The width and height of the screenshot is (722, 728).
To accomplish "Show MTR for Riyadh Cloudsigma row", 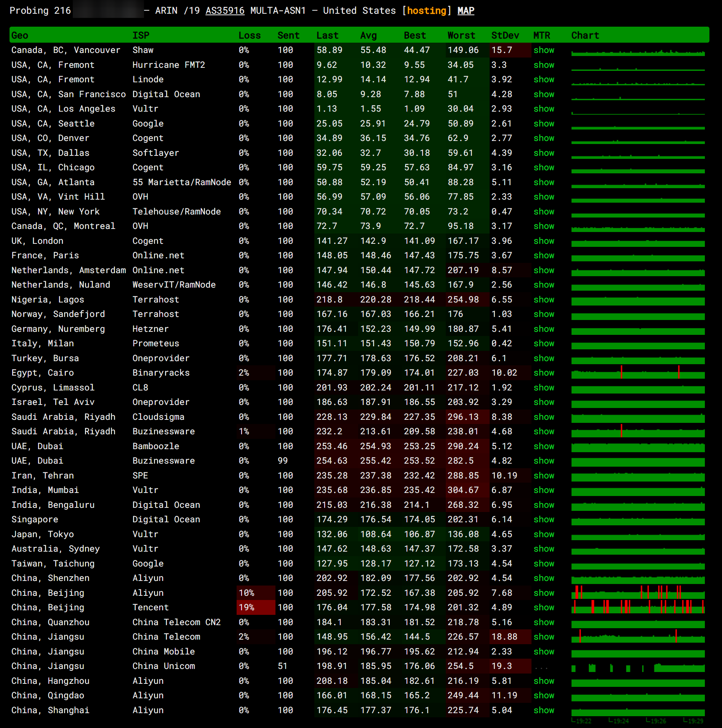I will 544,417.
